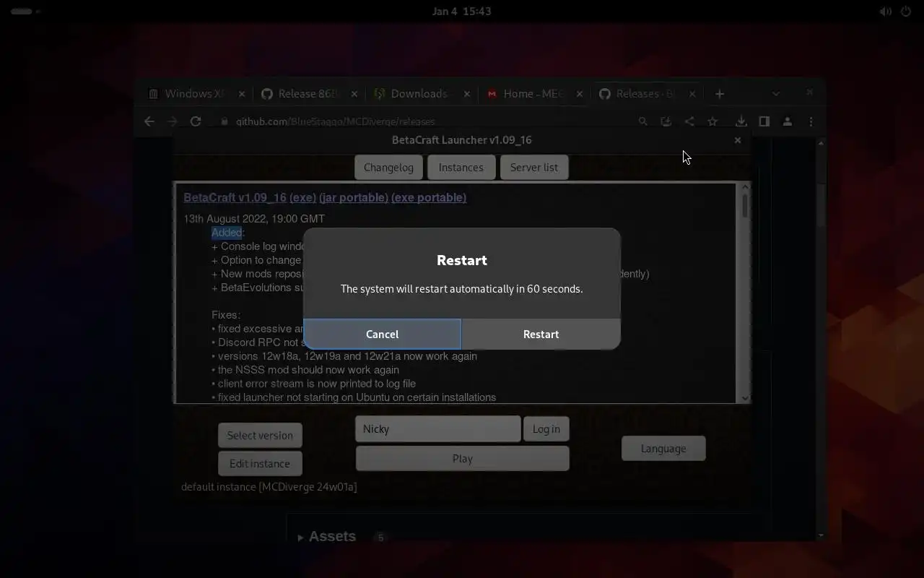Click the browser zoom magnifier icon
This screenshot has width=924, height=578.
[x=642, y=121]
